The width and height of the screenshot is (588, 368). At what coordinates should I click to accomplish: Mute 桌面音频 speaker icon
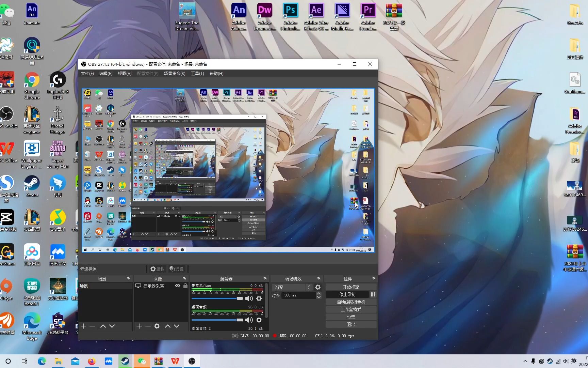click(249, 320)
